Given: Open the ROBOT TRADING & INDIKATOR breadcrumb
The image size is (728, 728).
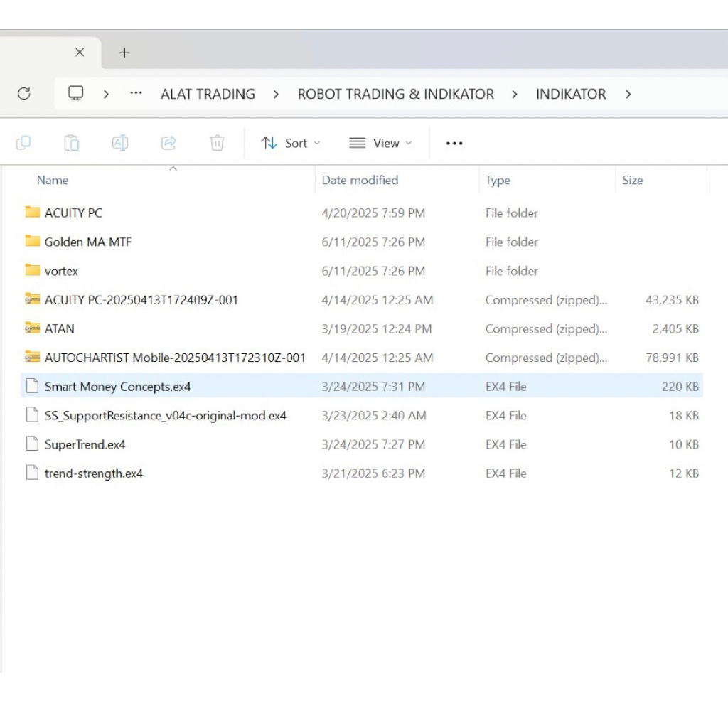Looking at the screenshot, I should pyautogui.click(x=395, y=95).
